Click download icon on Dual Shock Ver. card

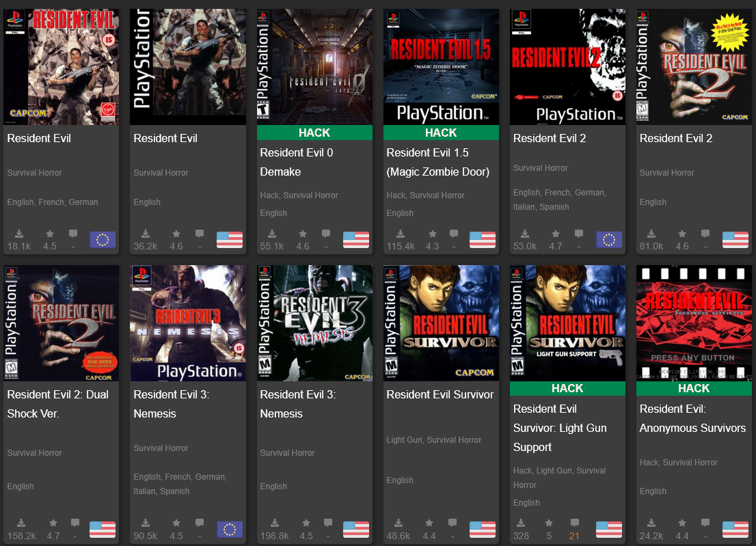click(x=21, y=523)
